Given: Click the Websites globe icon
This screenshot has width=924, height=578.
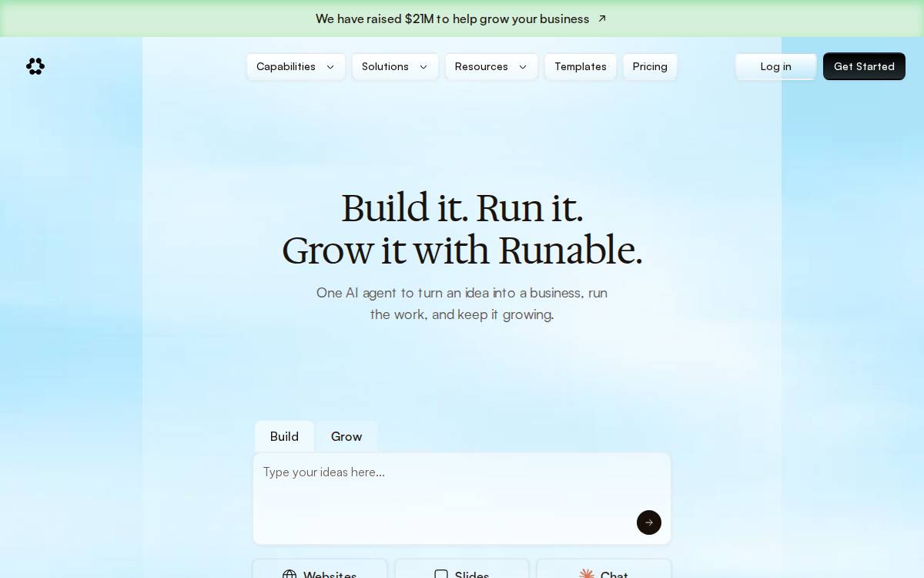Looking at the screenshot, I should [290, 573].
